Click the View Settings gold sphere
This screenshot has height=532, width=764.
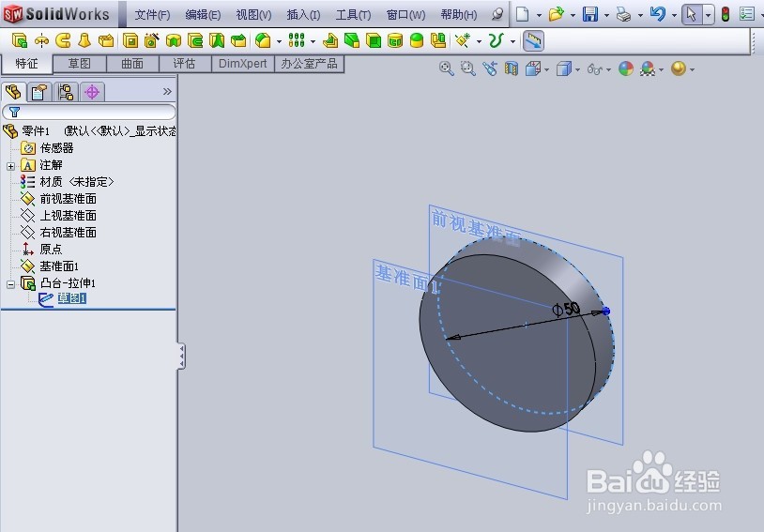[679, 68]
